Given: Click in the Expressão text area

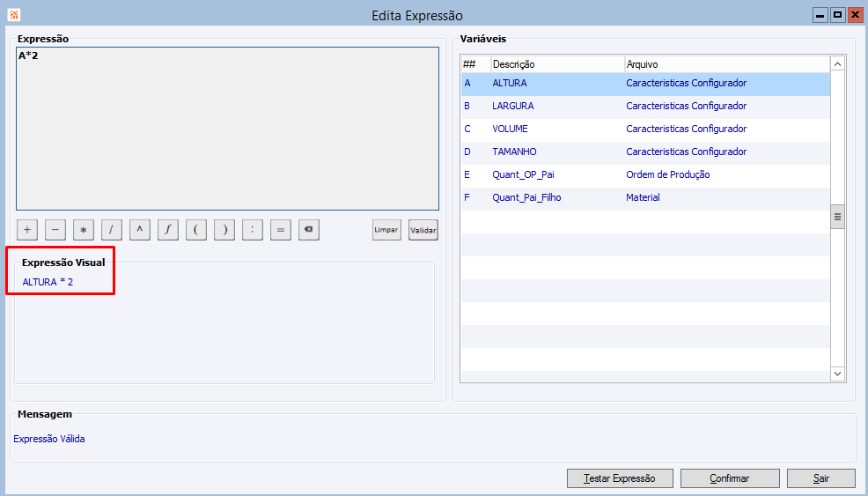Looking at the screenshot, I should pos(227,129).
